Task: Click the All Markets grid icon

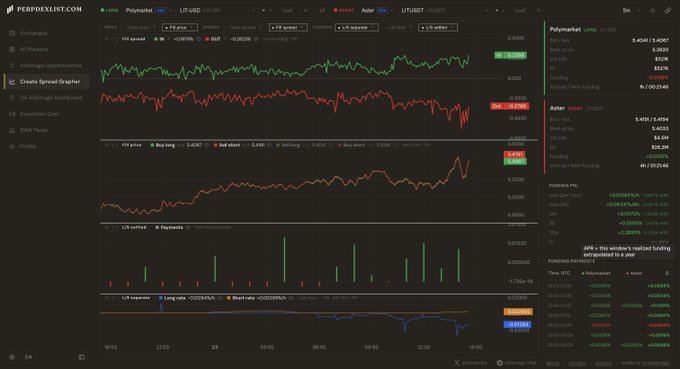Action: click(x=12, y=49)
